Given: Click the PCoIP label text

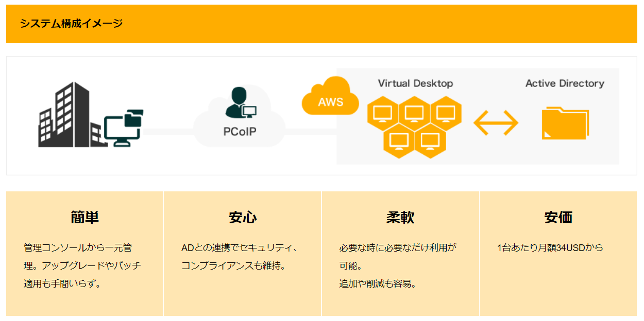Looking at the screenshot, I should coord(240,132).
